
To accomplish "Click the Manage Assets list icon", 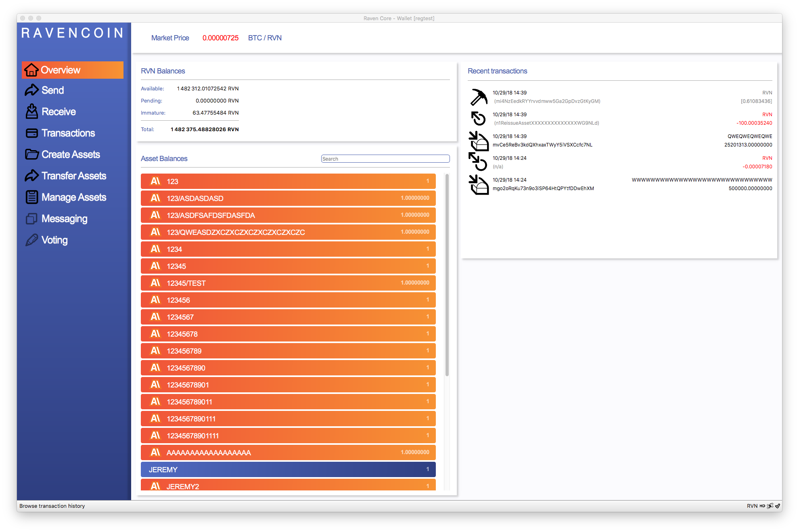I will pos(31,197).
